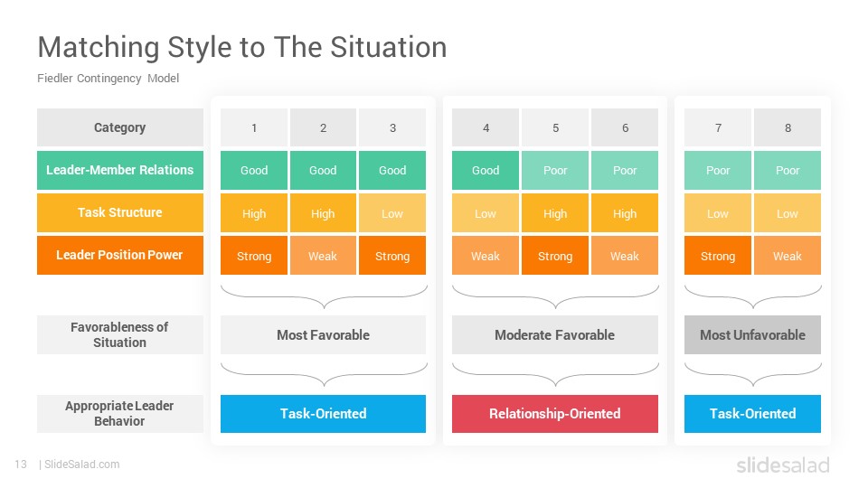Select the Weak power cell in column 2

(x=323, y=256)
